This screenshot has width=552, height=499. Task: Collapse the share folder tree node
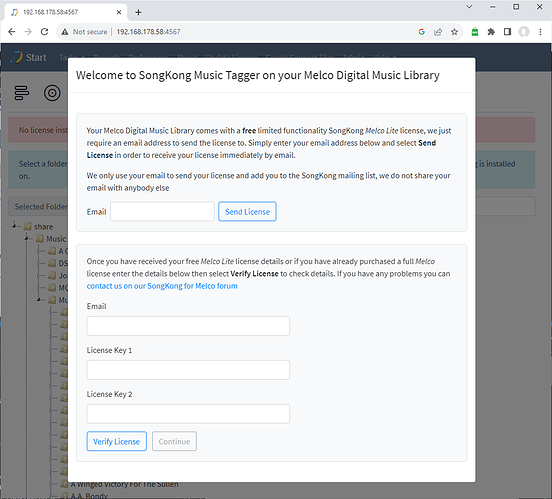(x=14, y=226)
